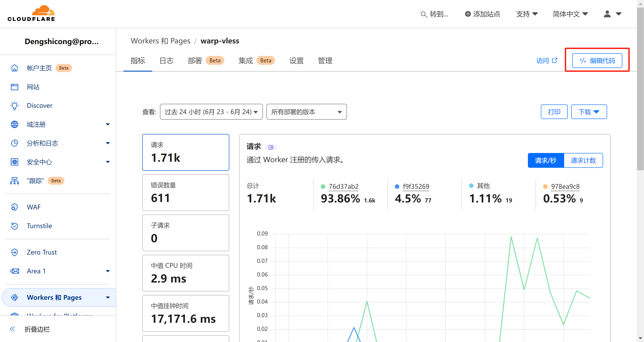Click the WAF shield icon
This screenshot has height=342, width=644.
tap(15, 207)
